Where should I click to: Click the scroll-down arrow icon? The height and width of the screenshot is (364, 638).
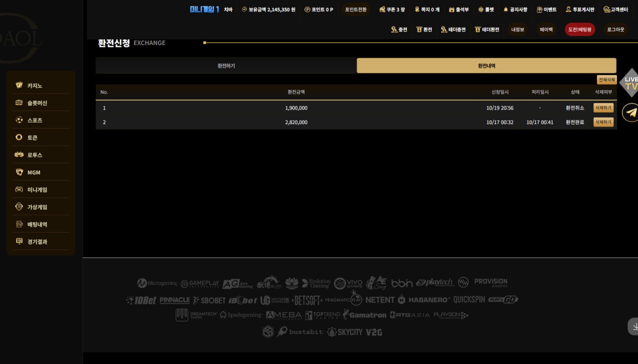pyautogui.click(x=634, y=326)
